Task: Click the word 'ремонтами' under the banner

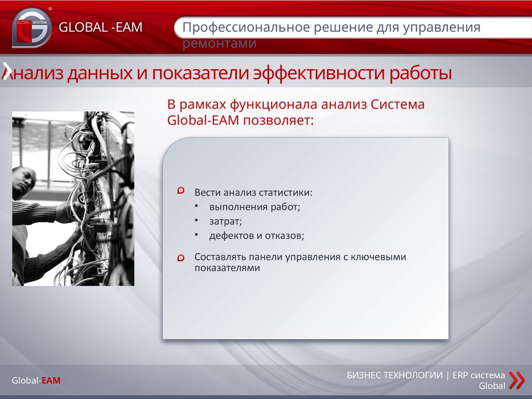Action: (x=219, y=43)
